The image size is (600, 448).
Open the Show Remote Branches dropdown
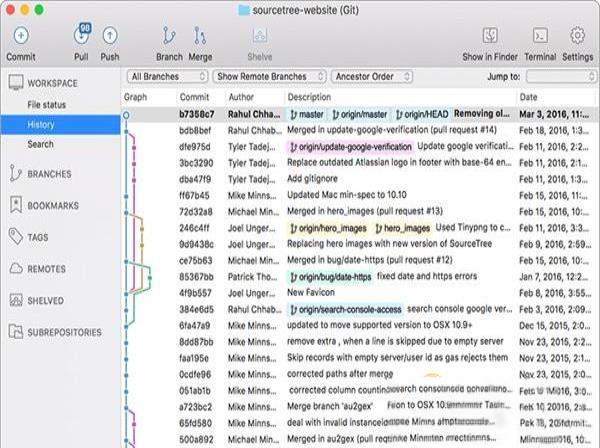(269, 77)
